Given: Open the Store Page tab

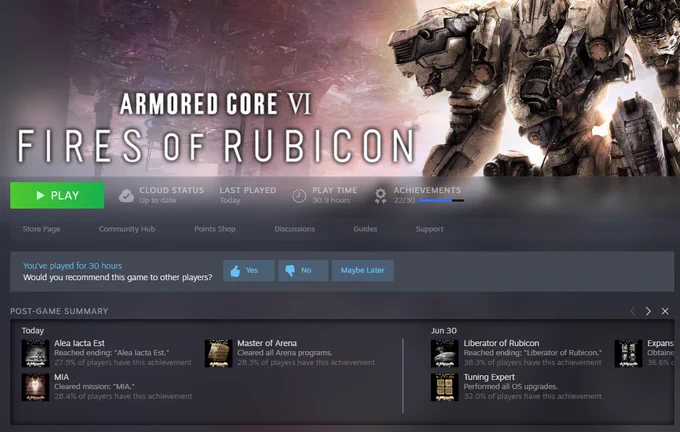Looking at the screenshot, I should 41,229.
